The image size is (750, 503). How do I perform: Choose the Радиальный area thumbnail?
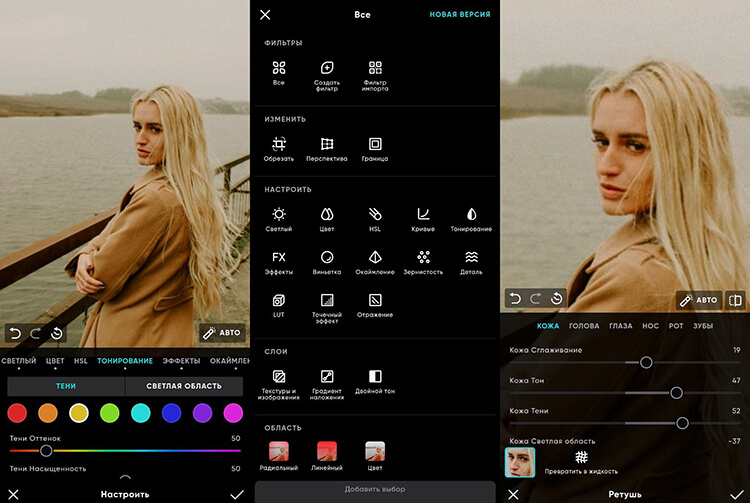(279, 451)
